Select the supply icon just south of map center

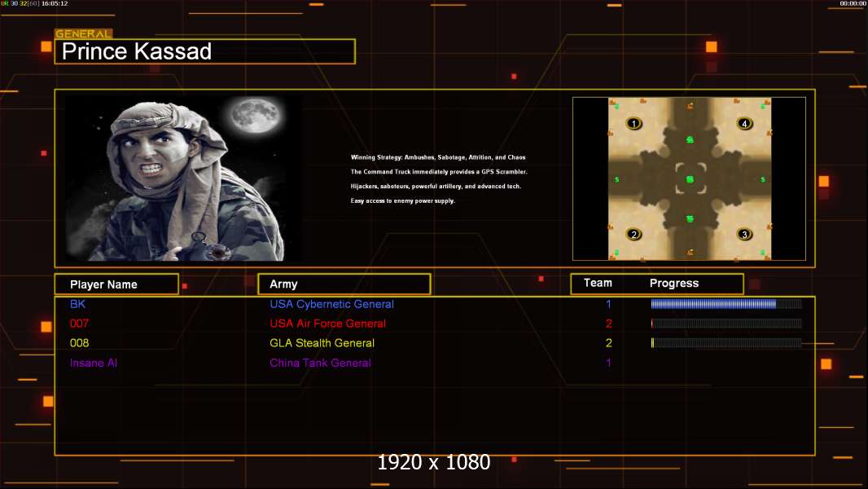[x=690, y=219]
